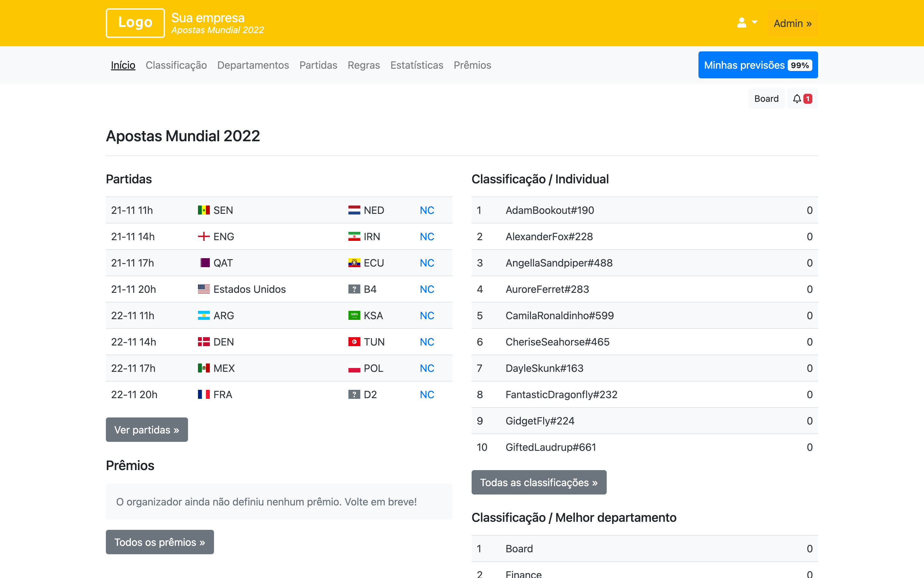The width and height of the screenshot is (924, 578).
Task: Click Qatar flag icon
Action: pyautogui.click(x=204, y=263)
